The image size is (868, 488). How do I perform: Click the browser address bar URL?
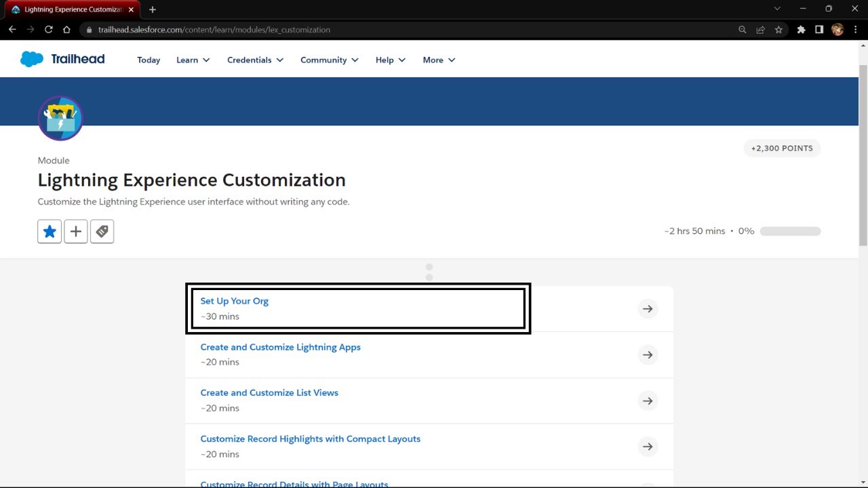(214, 30)
